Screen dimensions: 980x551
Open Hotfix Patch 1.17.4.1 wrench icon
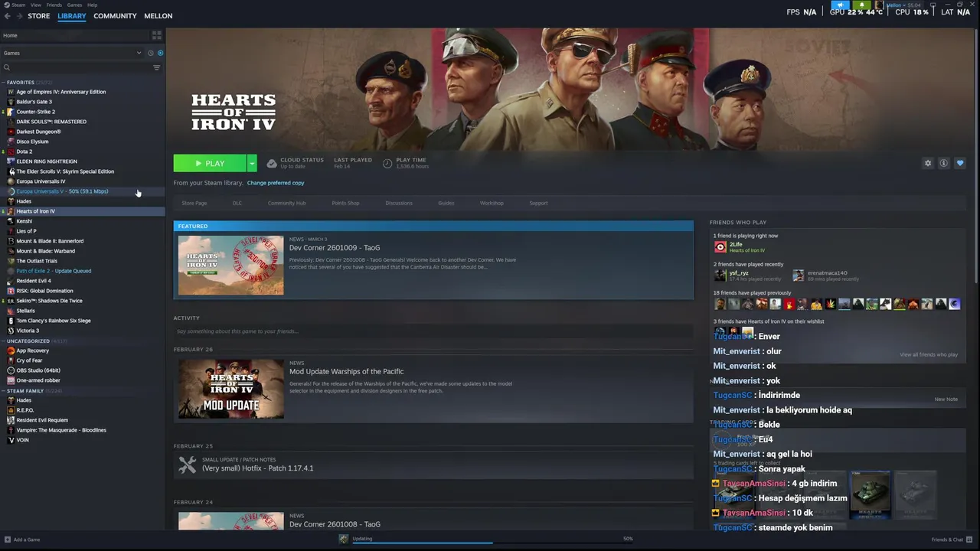pyautogui.click(x=187, y=465)
